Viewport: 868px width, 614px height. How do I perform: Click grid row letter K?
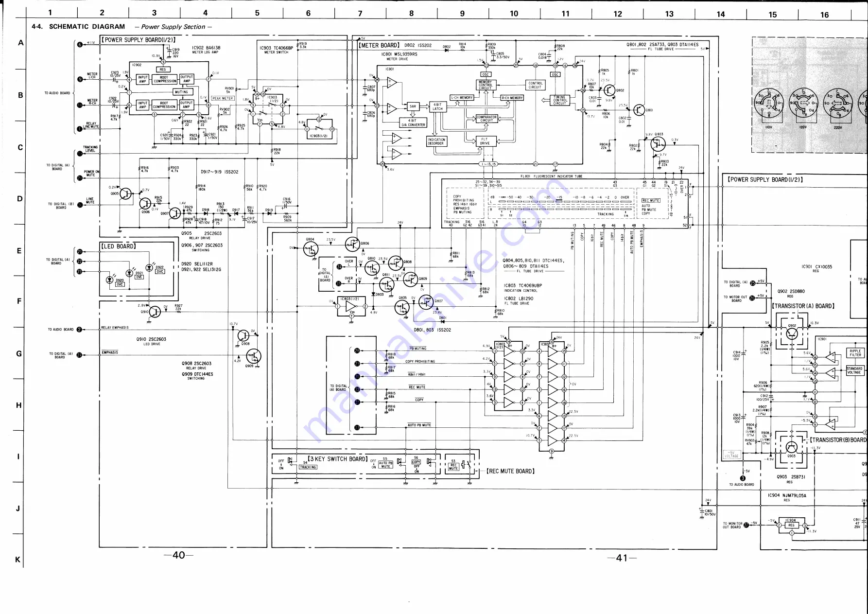pyautogui.click(x=18, y=560)
